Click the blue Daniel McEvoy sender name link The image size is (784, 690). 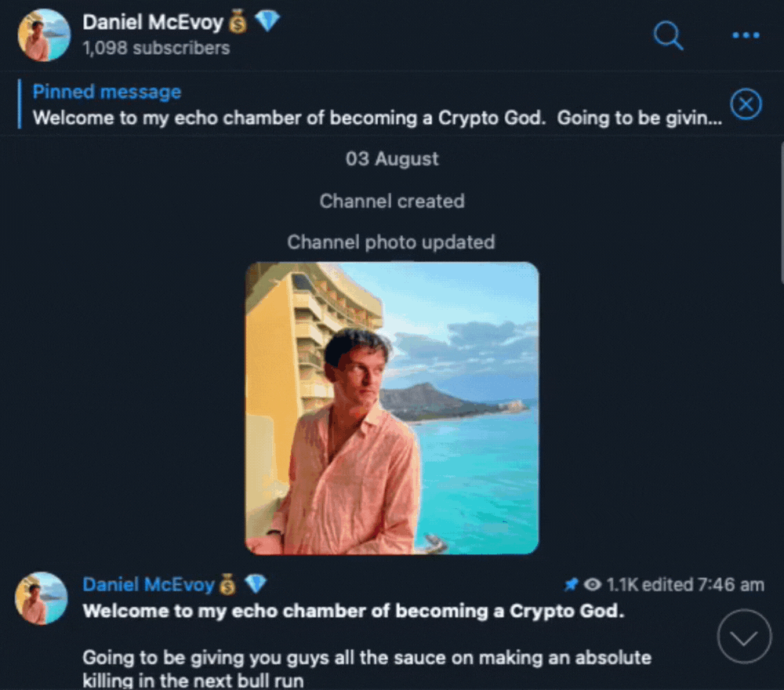(x=148, y=585)
